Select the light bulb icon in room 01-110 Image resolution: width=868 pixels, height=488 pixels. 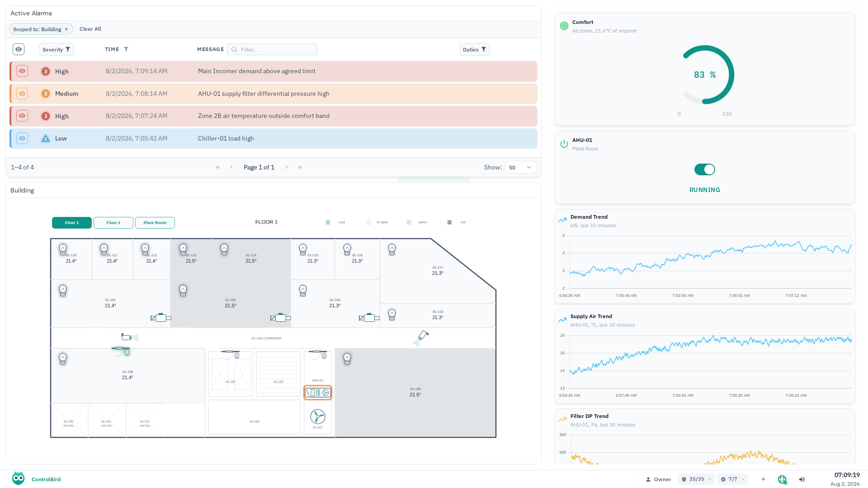click(x=63, y=249)
